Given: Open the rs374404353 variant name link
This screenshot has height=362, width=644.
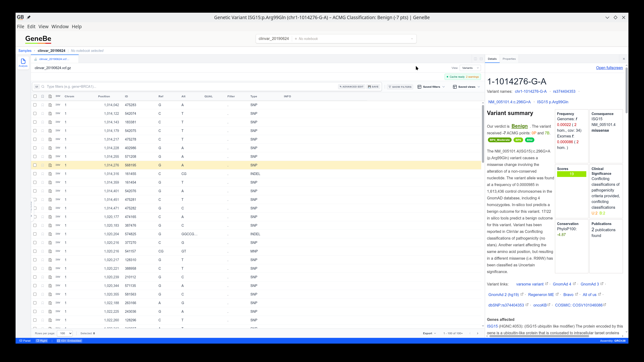Looking at the screenshot, I should pos(564,91).
